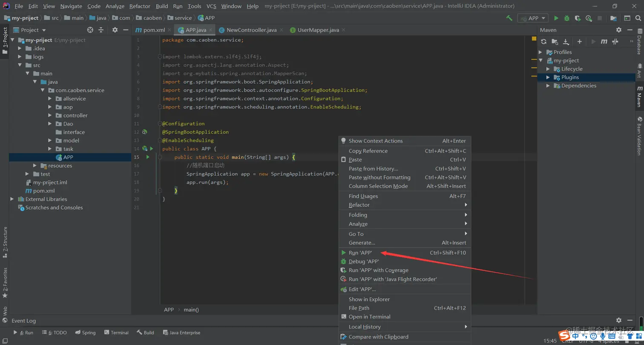The width and height of the screenshot is (644, 345).
Task: Open 6: TODO tool window button
Action: point(54,333)
